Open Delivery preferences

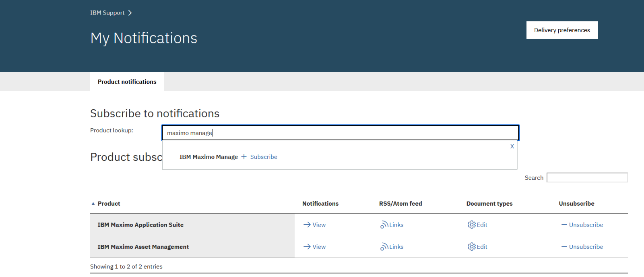(x=562, y=30)
